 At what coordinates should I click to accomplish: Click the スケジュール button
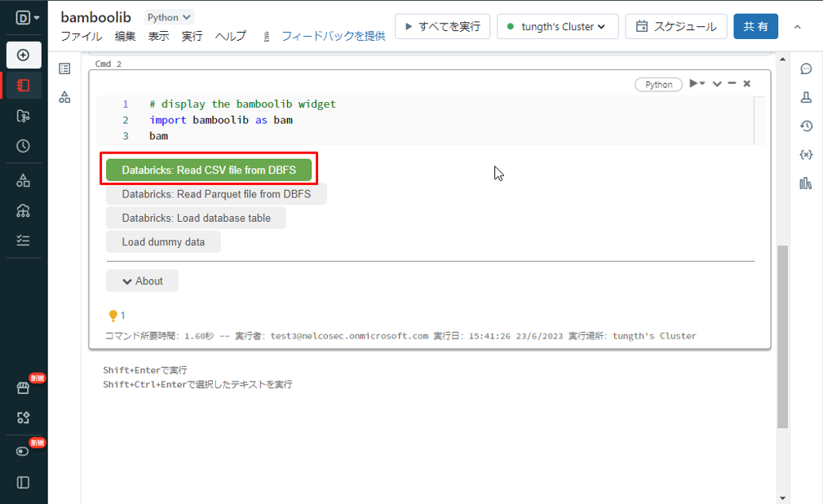676,26
